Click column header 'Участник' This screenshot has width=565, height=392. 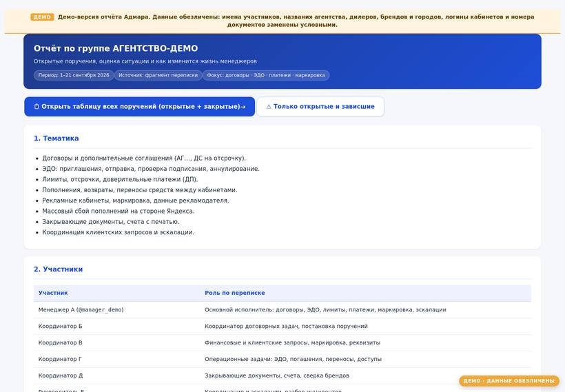[53, 293]
